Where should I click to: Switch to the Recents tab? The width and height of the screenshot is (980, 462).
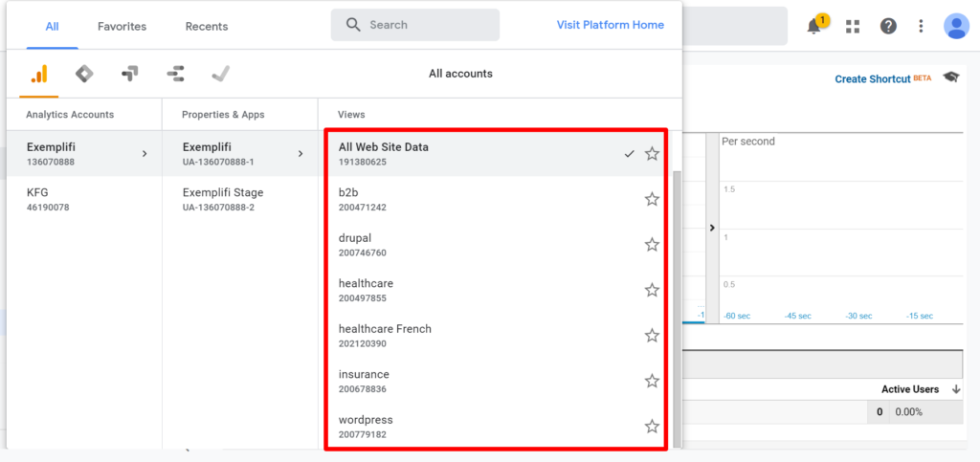207,26
